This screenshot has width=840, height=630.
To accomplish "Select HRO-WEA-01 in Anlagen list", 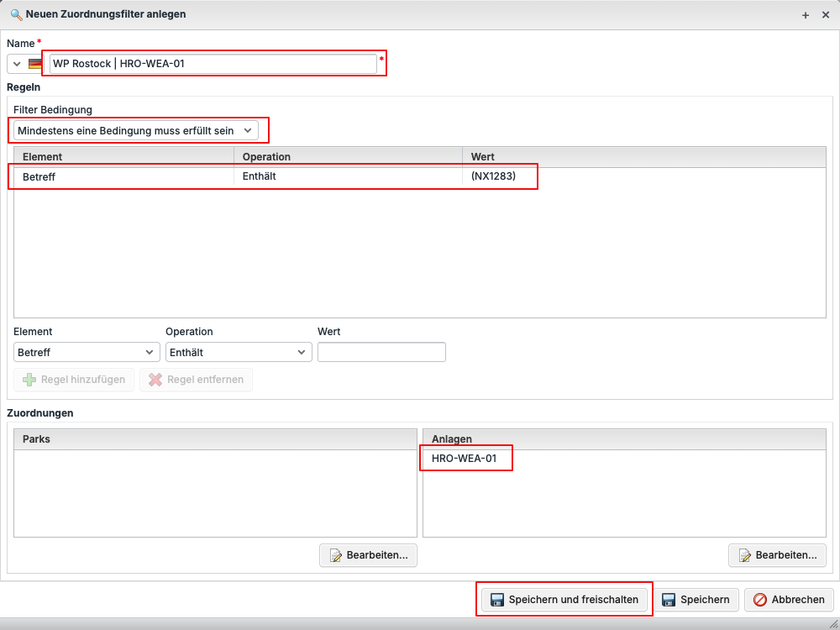I will point(465,459).
